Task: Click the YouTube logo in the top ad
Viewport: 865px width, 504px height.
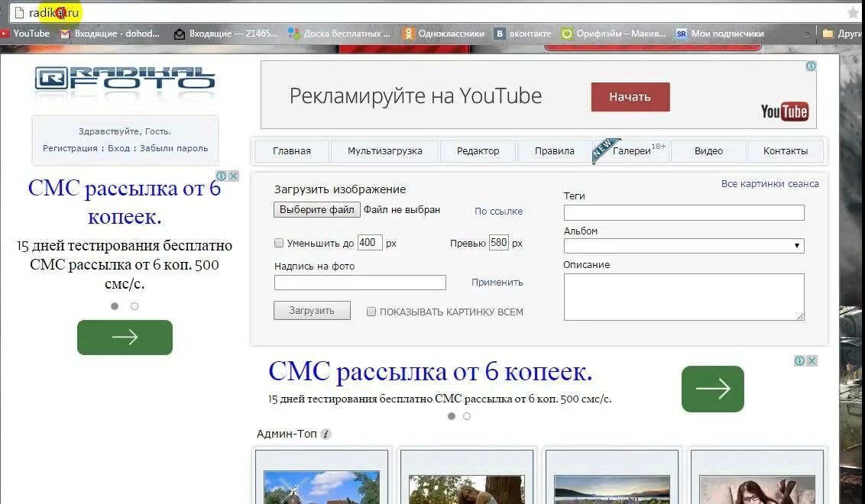Action: point(785,111)
